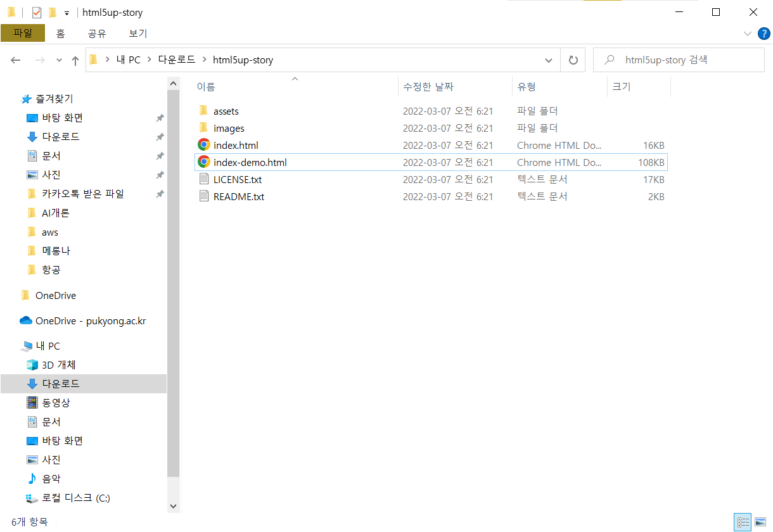Image resolution: width=773 pixels, height=532 pixels.
Task: Open 음악 music note icon
Action: [32, 479]
